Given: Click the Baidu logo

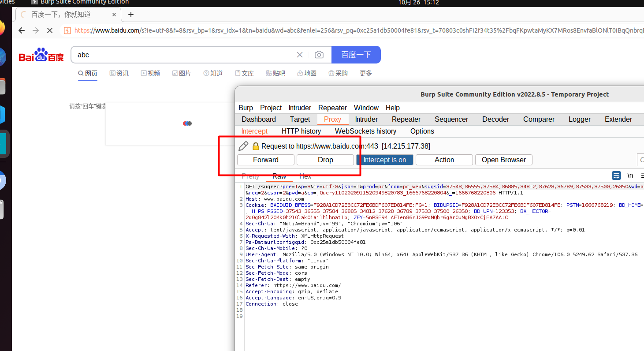Looking at the screenshot, I should [41, 55].
